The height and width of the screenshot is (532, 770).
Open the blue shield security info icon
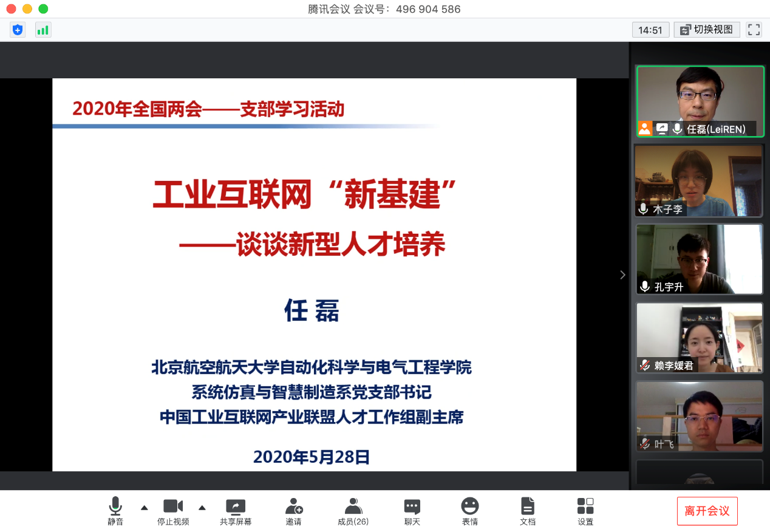coord(18,29)
